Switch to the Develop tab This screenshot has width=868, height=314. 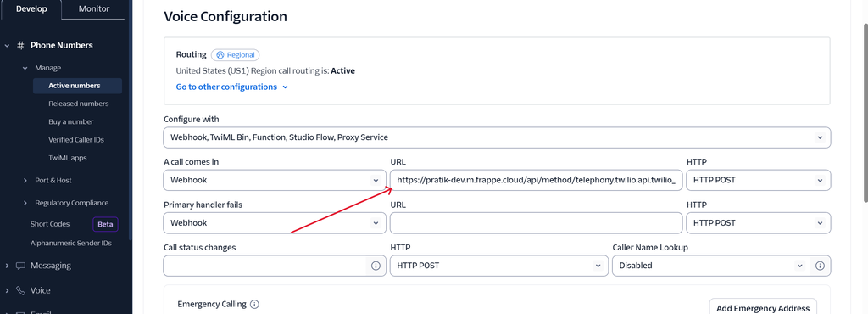click(31, 8)
